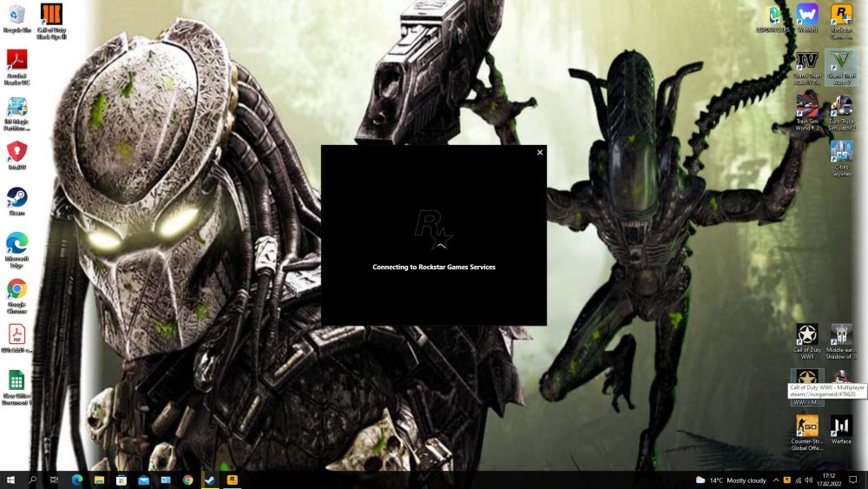Select the Train Sim World 2 shortcut

point(807,113)
